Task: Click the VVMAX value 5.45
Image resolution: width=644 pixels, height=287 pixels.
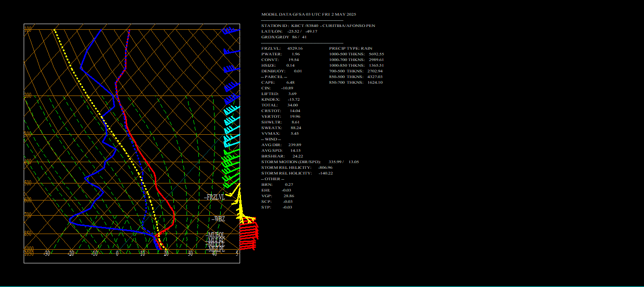Action: coord(294,133)
